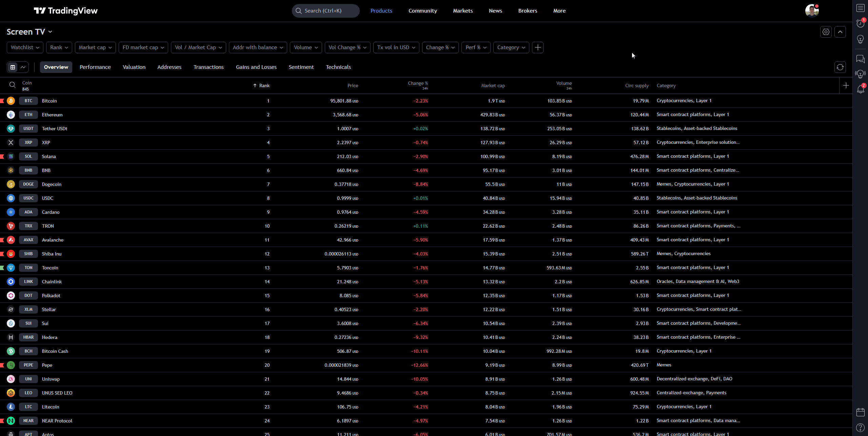Click the Search (Ctrl+K) field
Viewport: 868px width, 436px height.
[x=325, y=11]
